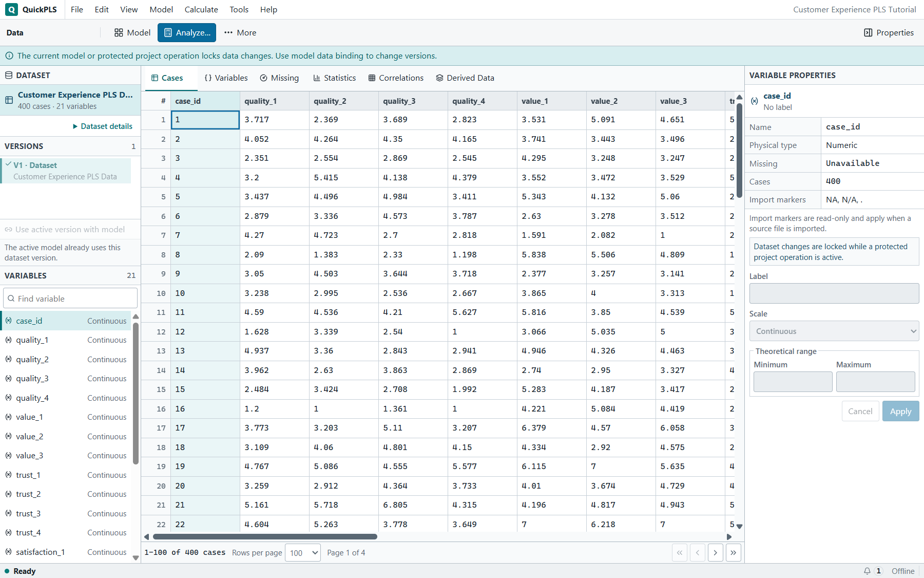Click the Maximum range field
924x578 pixels.
click(876, 382)
